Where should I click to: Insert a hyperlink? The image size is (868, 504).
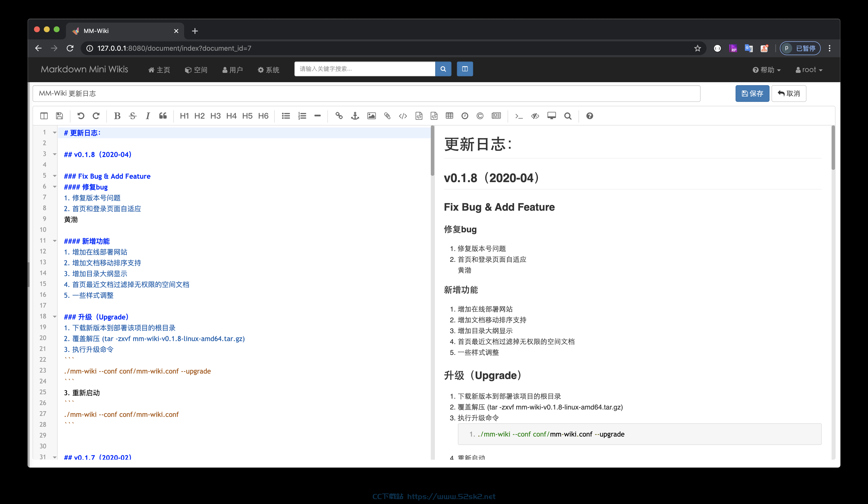(339, 116)
